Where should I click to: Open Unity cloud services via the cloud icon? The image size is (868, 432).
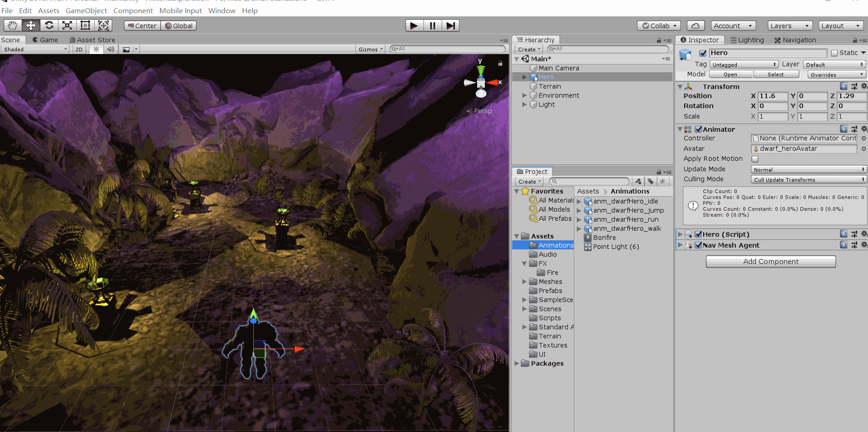point(695,25)
